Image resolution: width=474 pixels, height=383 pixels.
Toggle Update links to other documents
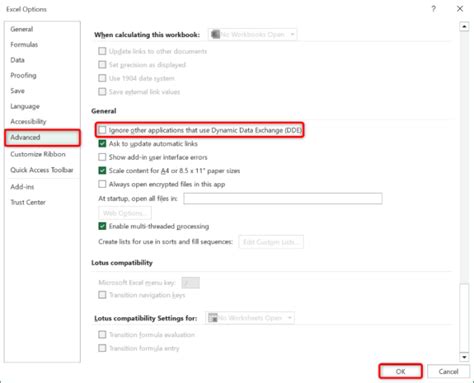[x=102, y=51]
